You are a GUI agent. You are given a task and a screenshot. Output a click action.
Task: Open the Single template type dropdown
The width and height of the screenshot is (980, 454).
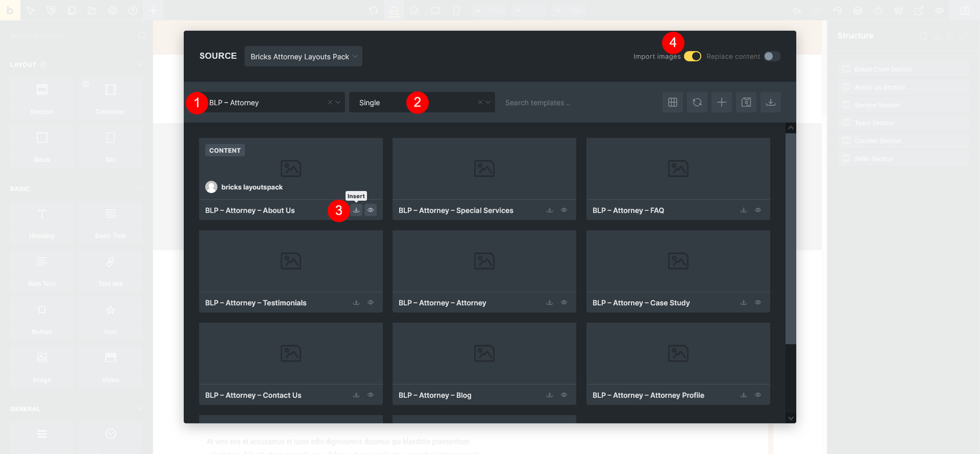[422, 102]
